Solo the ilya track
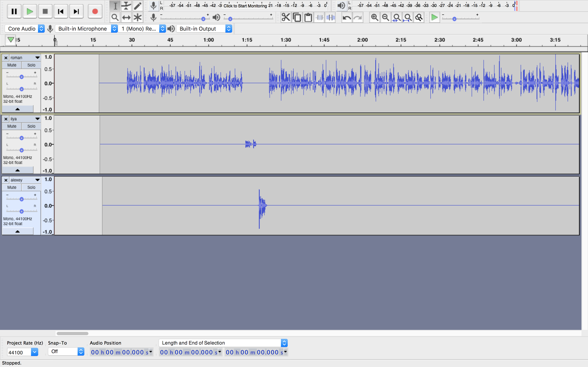Image resolution: width=588 pixels, height=367 pixels. pyautogui.click(x=31, y=126)
